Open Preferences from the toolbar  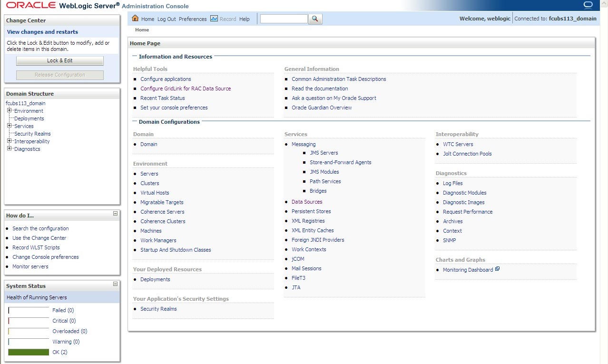coord(193,19)
